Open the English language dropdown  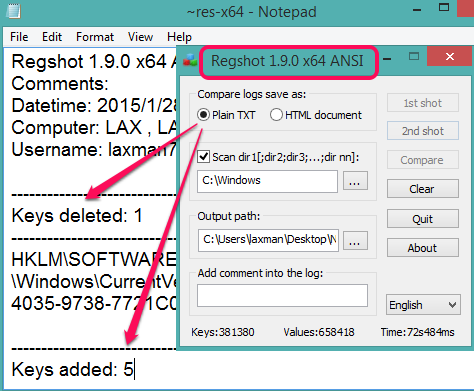point(423,305)
